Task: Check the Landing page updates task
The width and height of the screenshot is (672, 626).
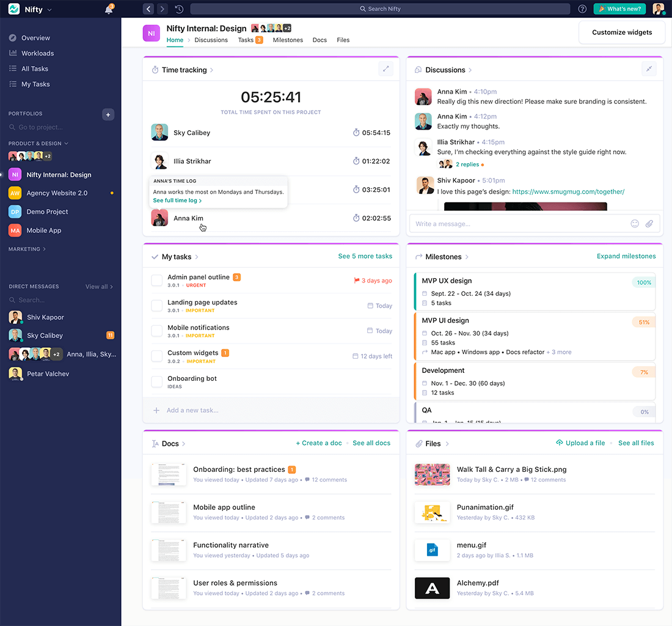Action: tap(157, 306)
